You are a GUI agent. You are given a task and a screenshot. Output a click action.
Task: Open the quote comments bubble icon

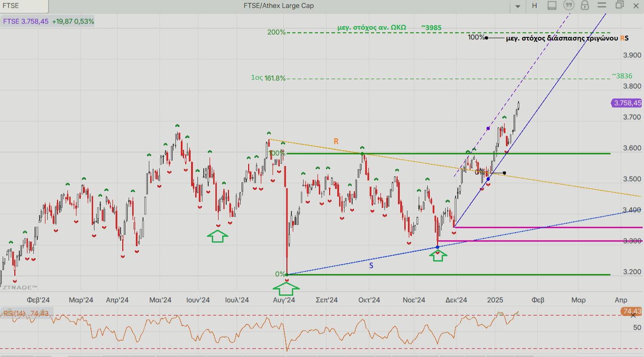569,5
